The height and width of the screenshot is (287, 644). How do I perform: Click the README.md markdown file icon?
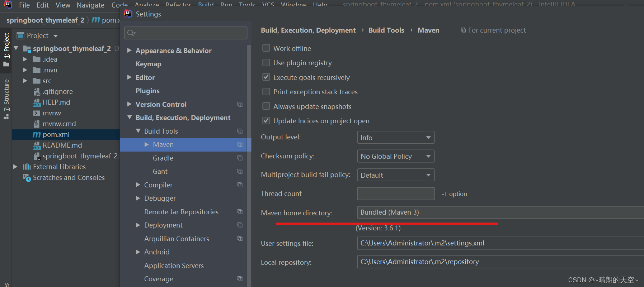[x=37, y=145]
